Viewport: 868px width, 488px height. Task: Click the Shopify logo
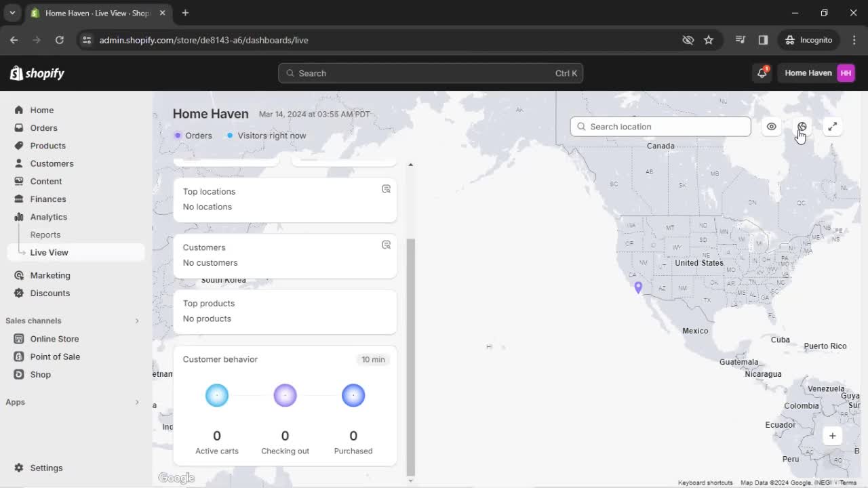point(37,73)
